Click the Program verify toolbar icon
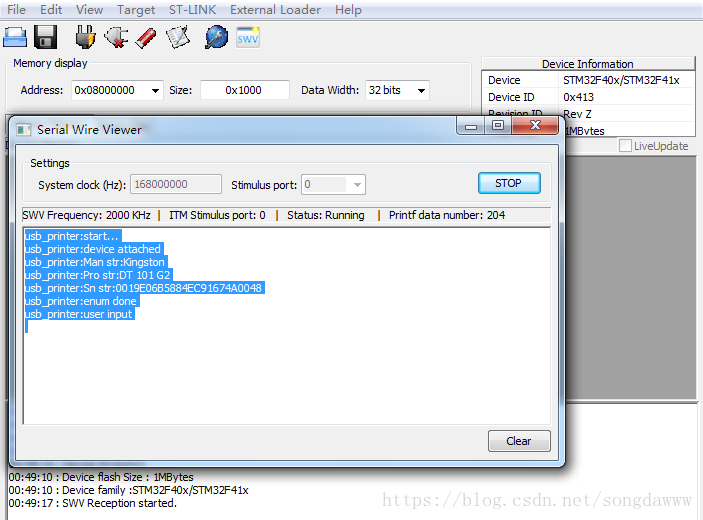 pos(177,38)
